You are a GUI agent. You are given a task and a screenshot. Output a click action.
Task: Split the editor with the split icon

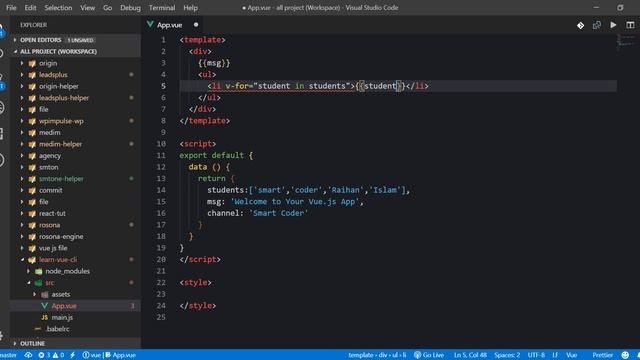click(x=630, y=25)
